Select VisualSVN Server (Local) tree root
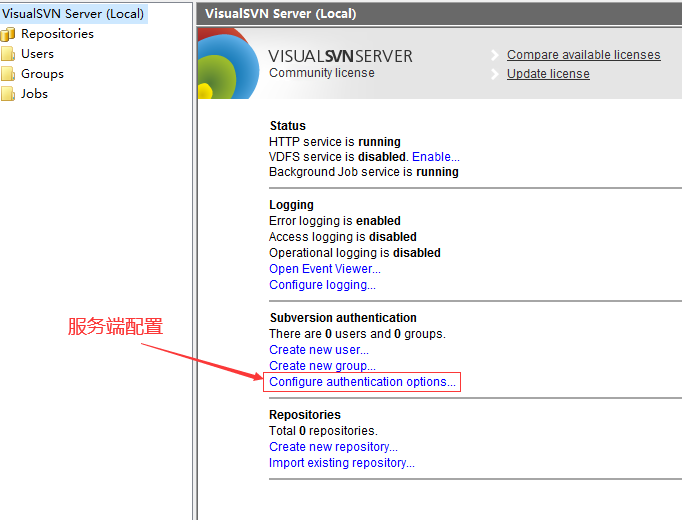Viewport: 682px width, 520px height. click(x=73, y=13)
